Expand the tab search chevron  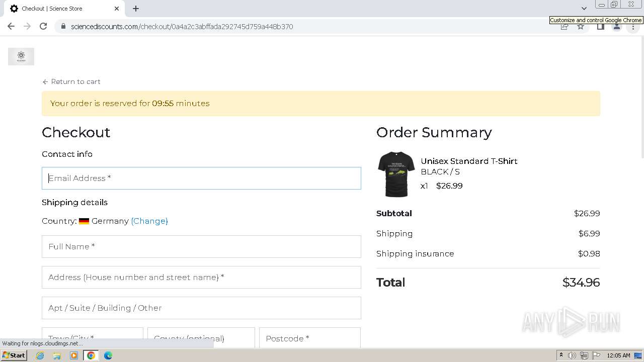tap(584, 9)
